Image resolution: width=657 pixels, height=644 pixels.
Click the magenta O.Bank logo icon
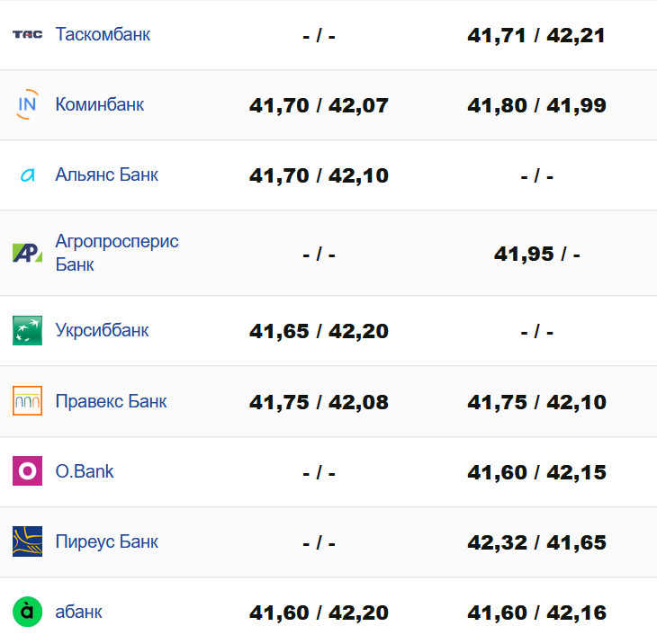[x=27, y=471]
